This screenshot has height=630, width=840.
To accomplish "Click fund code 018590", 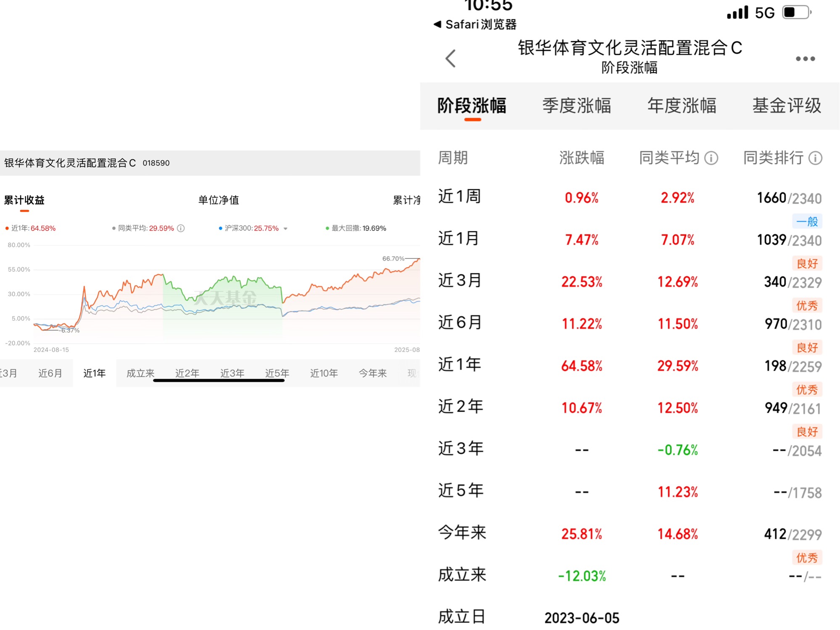I will click(156, 163).
